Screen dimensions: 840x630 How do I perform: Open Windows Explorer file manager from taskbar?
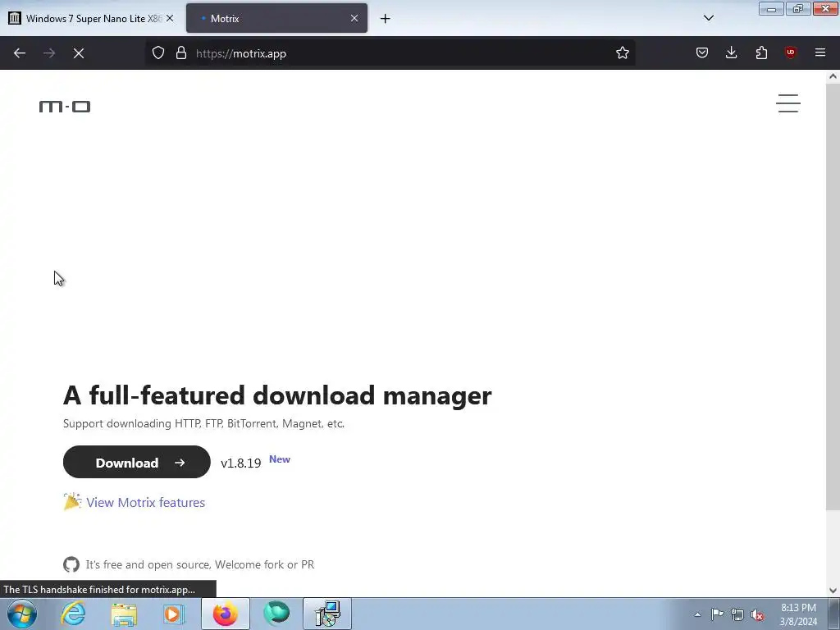[124, 614]
